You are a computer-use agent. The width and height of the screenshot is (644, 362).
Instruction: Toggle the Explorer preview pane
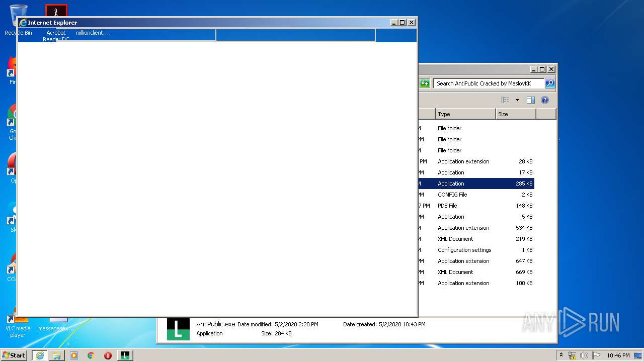tap(530, 100)
